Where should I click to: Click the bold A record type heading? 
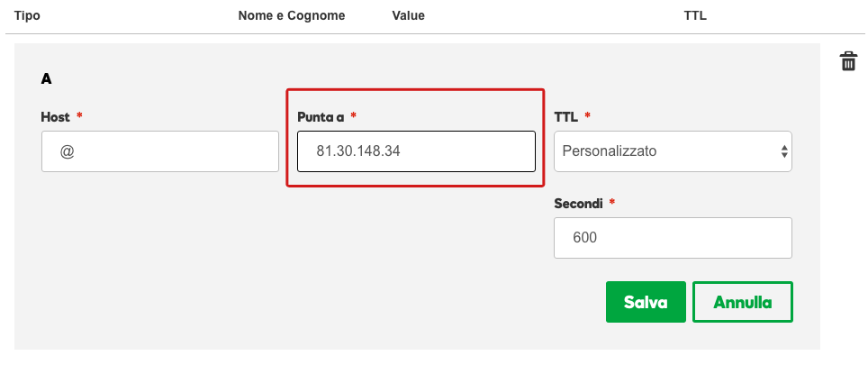click(x=46, y=79)
